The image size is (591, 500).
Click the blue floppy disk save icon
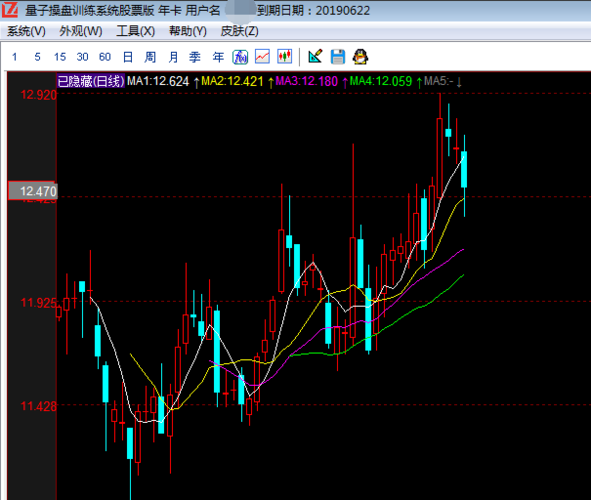tap(338, 57)
